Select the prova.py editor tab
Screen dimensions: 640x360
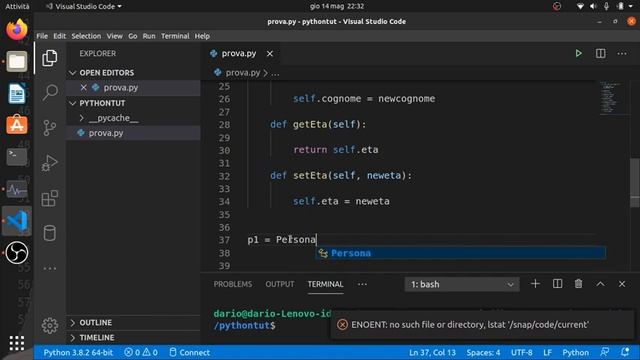tap(239, 53)
